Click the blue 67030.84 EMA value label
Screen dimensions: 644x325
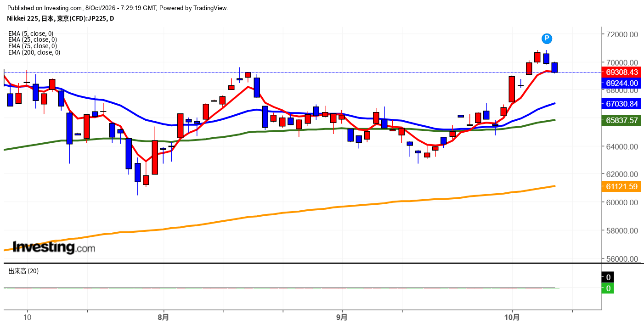click(x=621, y=104)
